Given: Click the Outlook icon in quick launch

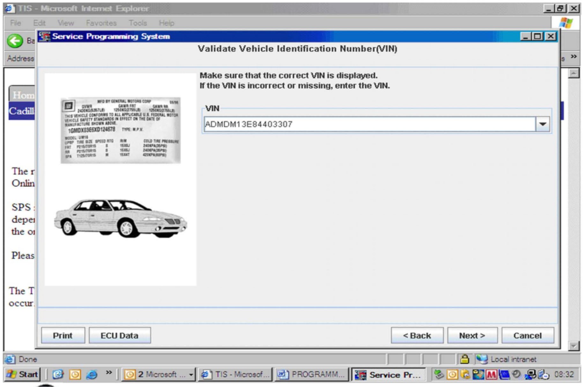Looking at the screenshot, I should (75, 374).
